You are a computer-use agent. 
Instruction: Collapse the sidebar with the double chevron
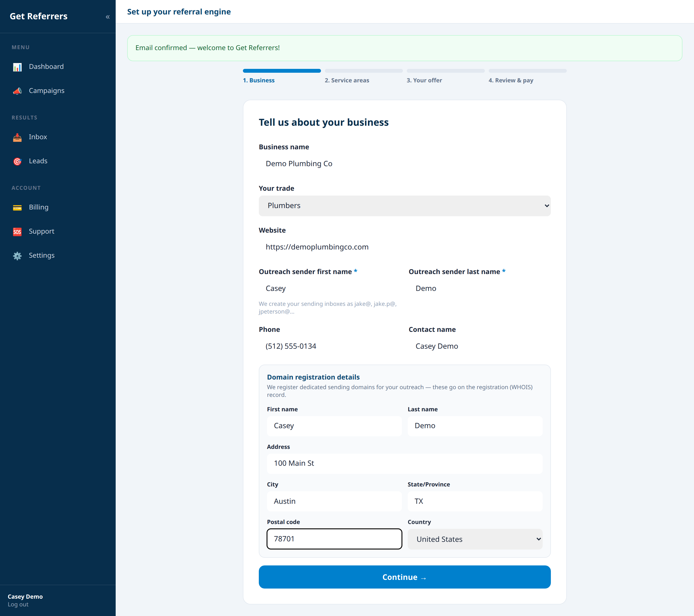pyautogui.click(x=108, y=17)
